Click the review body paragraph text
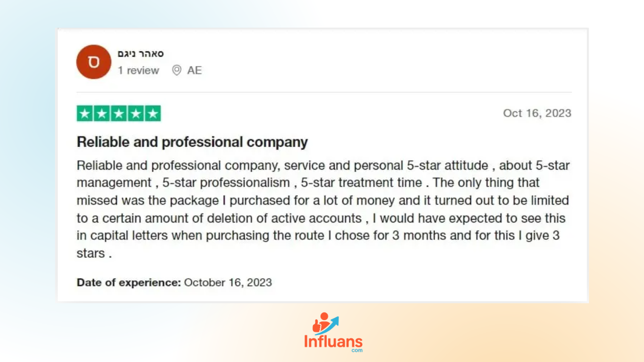 323,209
